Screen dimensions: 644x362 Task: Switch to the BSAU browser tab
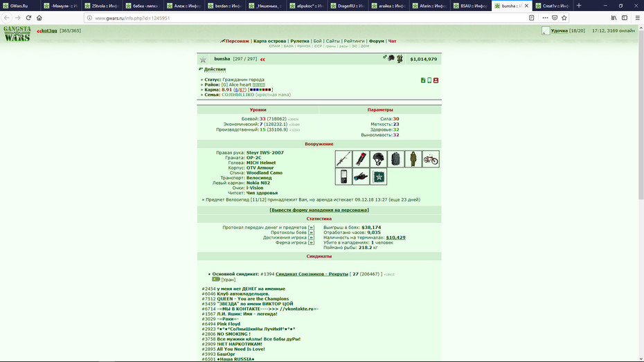pos(471,6)
